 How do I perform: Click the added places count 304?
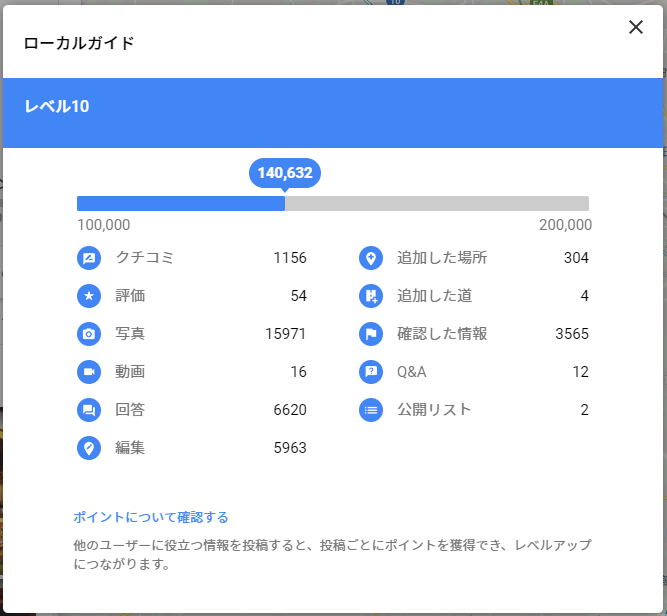pos(576,258)
